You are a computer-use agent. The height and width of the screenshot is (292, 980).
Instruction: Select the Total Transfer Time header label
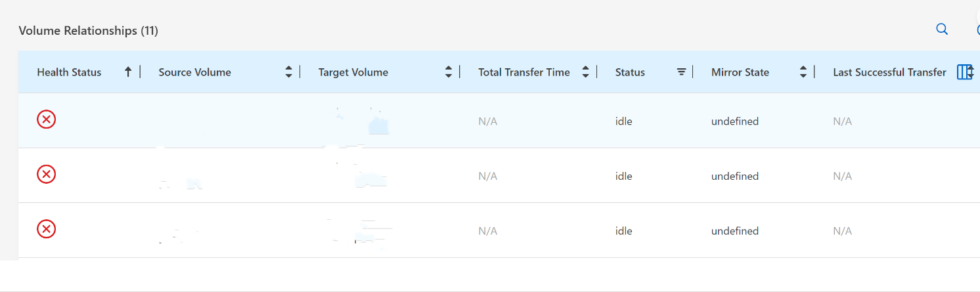524,72
